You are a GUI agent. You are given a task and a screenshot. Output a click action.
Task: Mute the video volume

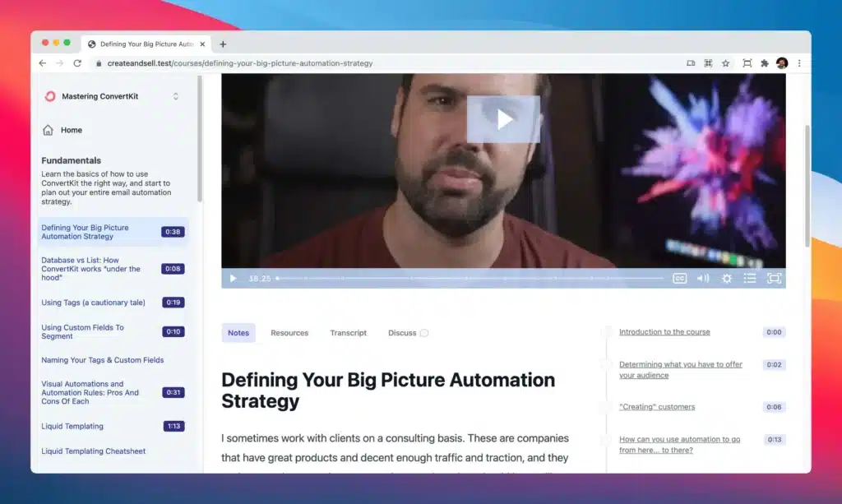coord(702,279)
